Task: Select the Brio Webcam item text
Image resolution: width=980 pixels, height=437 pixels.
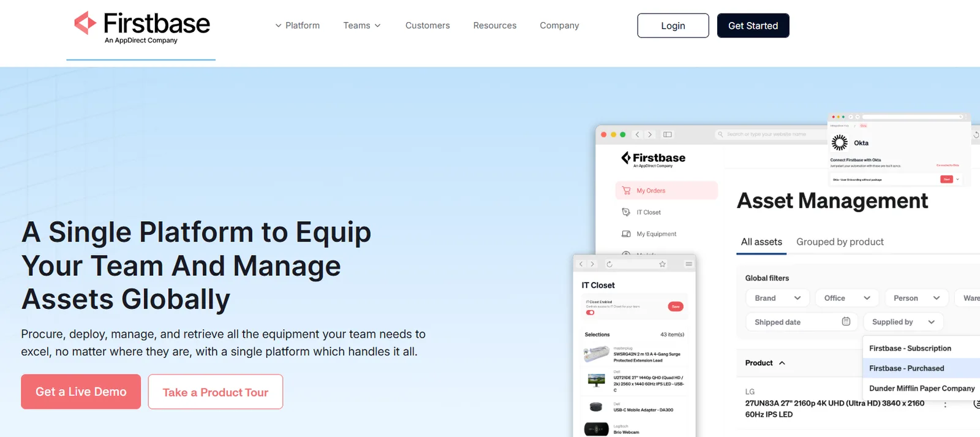Action: [626, 432]
